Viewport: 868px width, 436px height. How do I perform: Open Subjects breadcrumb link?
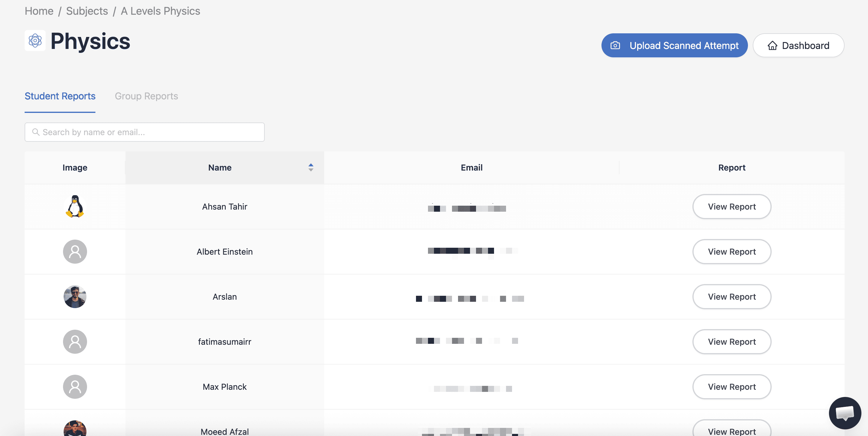click(87, 11)
